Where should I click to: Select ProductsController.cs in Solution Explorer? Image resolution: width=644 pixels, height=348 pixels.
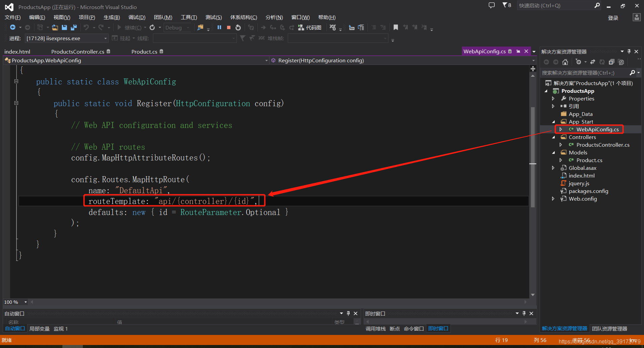click(x=603, y=145)
